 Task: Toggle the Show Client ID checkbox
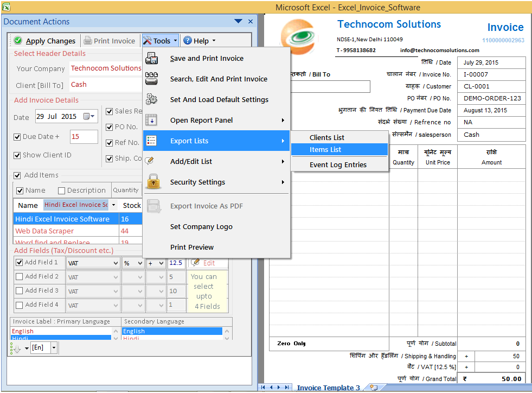click(17, 155)
